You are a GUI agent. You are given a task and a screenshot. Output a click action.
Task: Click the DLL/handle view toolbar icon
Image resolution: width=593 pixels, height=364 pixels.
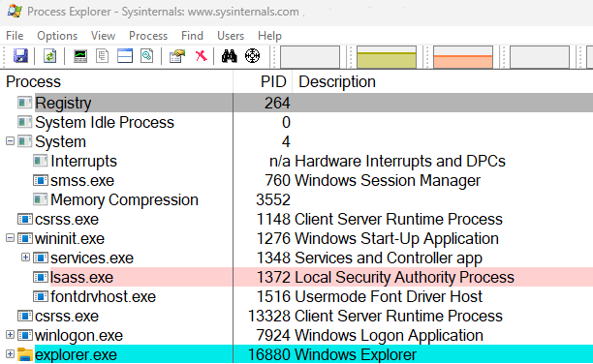146,56
